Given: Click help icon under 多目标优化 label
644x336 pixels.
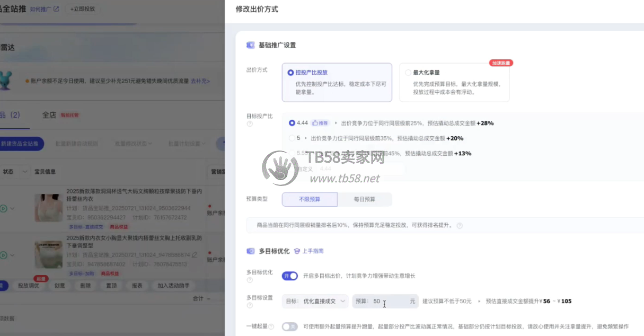Looking at the screenshot, I should tap(250, 280).
